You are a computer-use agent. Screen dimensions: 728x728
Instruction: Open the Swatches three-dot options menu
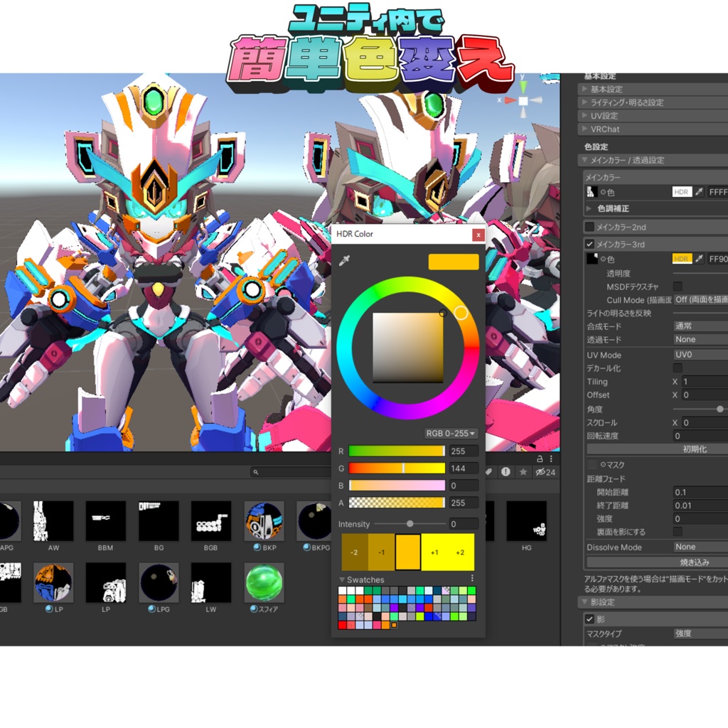click(x=472, y=578)
